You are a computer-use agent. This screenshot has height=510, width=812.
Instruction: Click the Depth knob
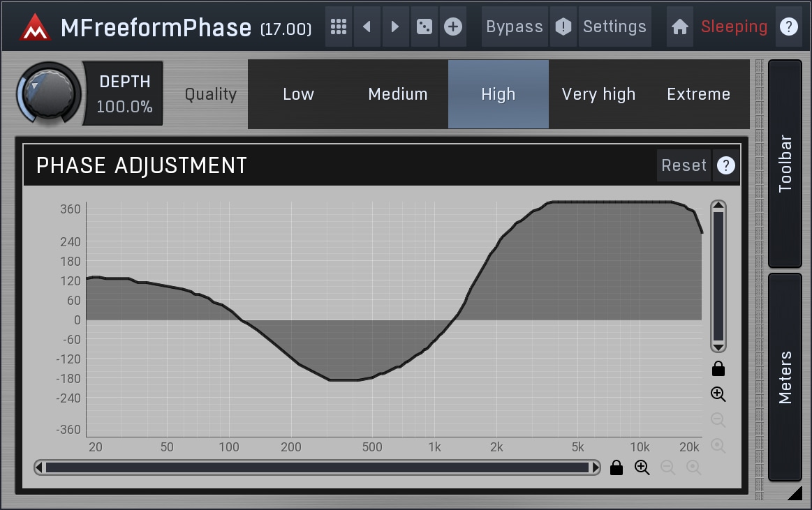[x=49, y=93]
